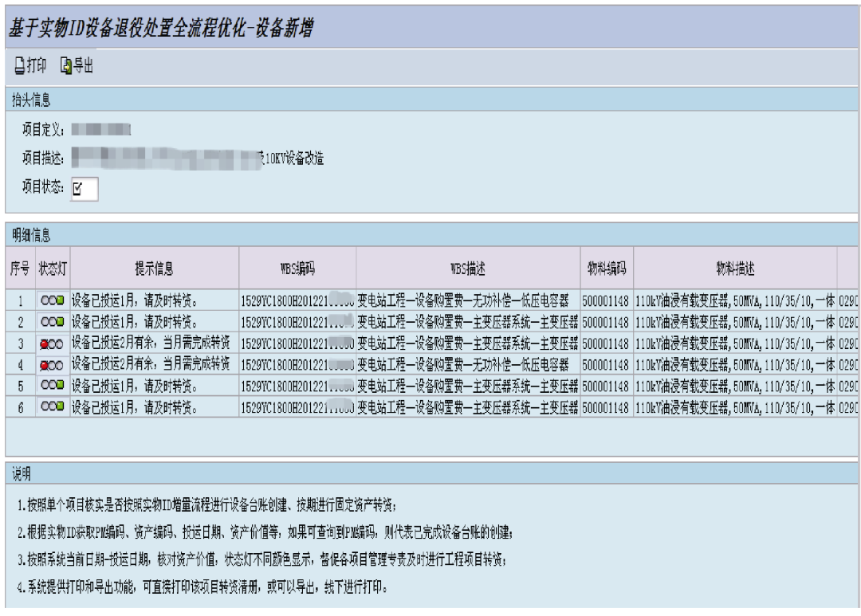Screen dimensions: 861x616
Task: Click row 6 message 设备已投运1月，请及时转资。
Action: pos(135,407)
